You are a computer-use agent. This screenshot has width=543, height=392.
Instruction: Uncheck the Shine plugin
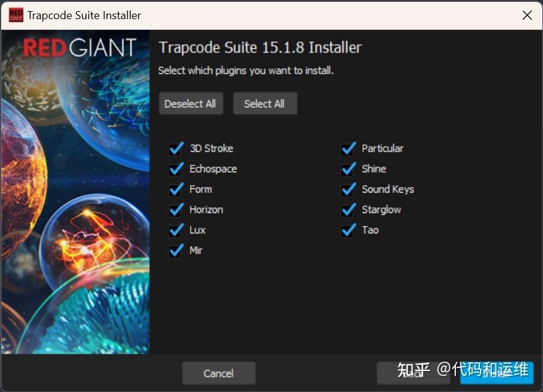coord(348,169)
